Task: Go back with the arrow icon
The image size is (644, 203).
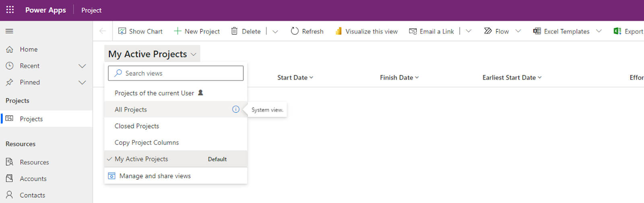Action: coord(103,31)
